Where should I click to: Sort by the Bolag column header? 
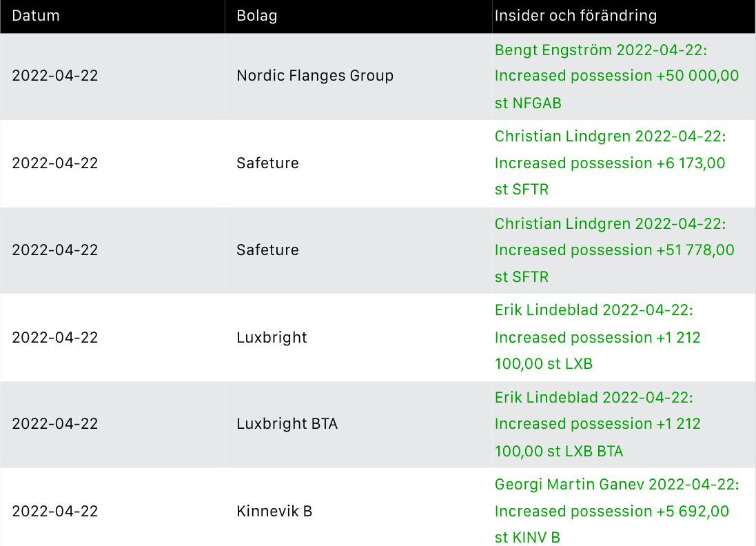256,16
